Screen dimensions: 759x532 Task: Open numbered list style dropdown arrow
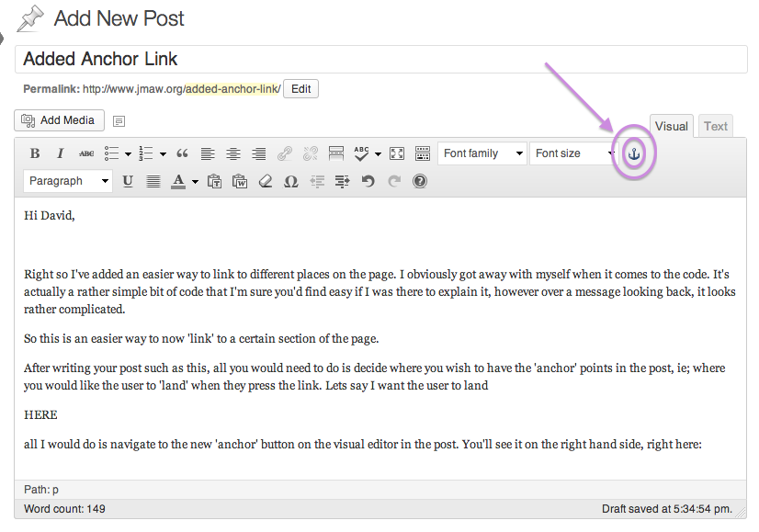tap(164, 154)
